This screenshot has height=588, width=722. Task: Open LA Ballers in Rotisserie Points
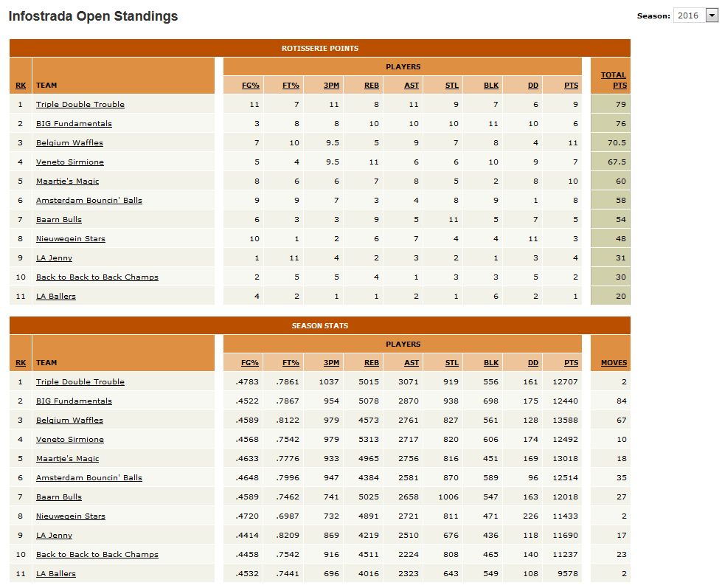(x=56, y=296)
